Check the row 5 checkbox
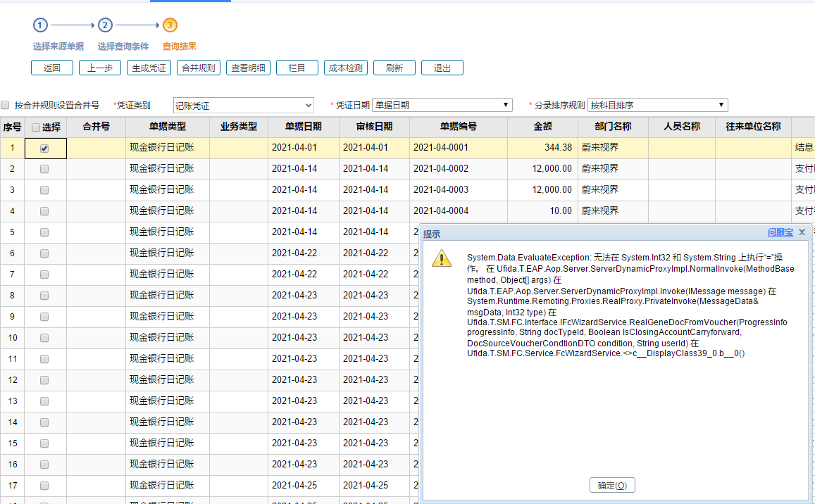Image resolution: width=815 pixels, height=504 pixels. point(44,232)
